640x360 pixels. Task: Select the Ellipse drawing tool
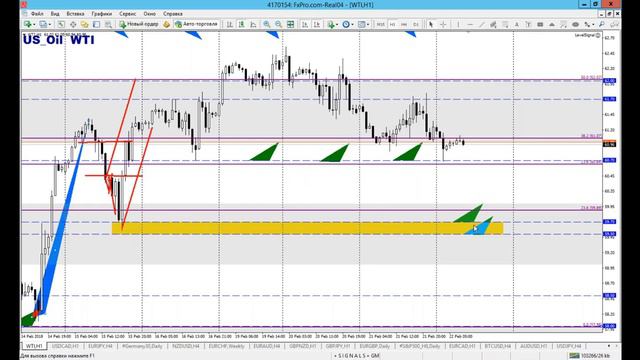tap(576, 24)
